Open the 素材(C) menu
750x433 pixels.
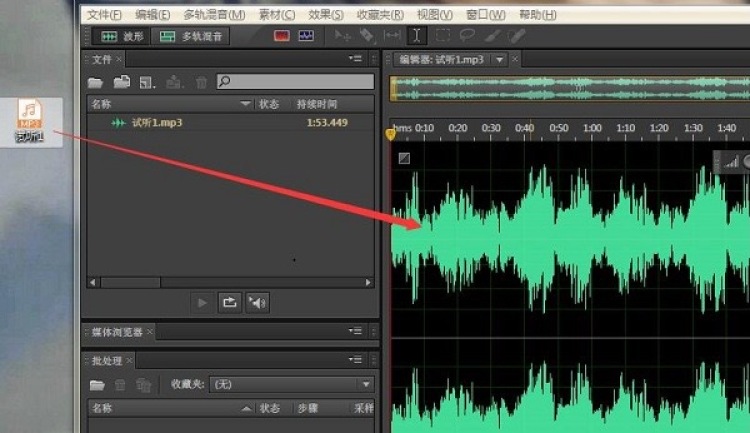click(277, 15)
